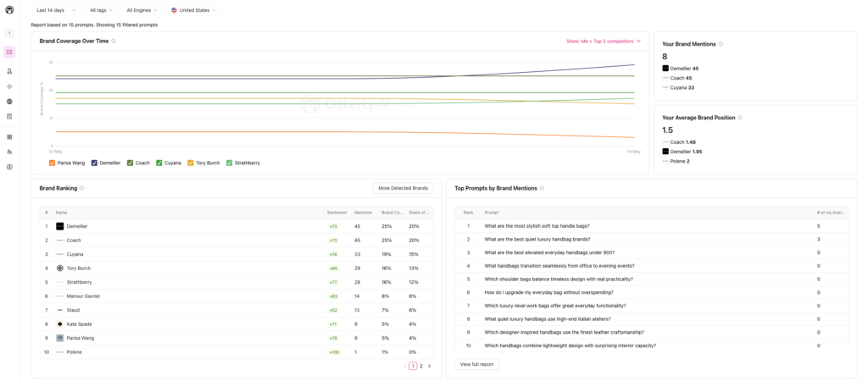868x382 pixels.
Task: Open the Last 14 days date dropdown
Action: point(56,10)
